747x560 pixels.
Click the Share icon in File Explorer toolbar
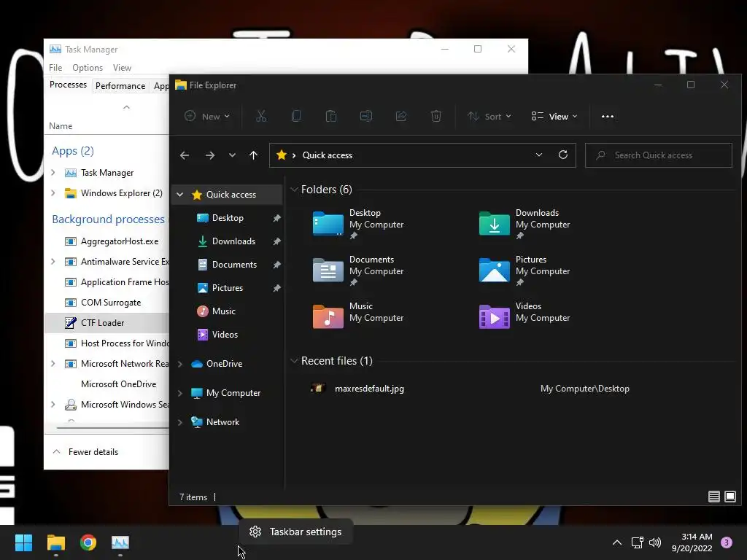(x=401, y=116)
